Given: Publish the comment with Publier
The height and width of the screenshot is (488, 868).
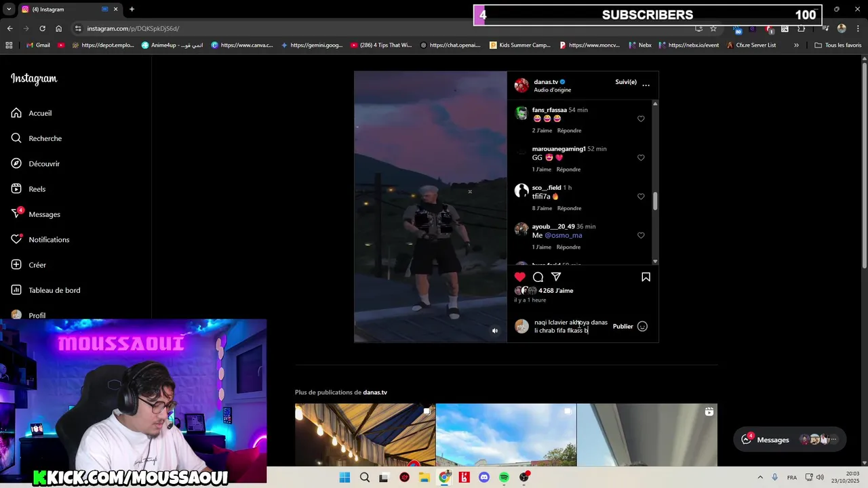Looking at the screenshot, I should coord(623,326).
